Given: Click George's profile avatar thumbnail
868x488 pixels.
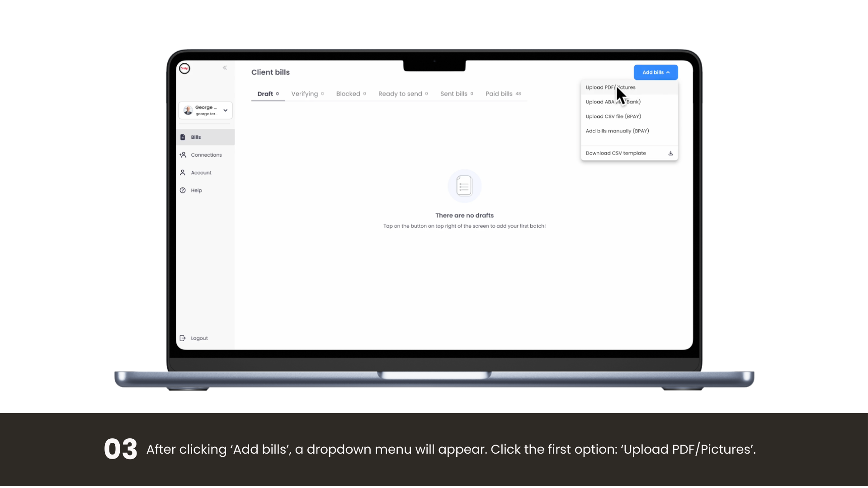Looking at the screenshot, I should pyautogui.click(x=188, y=110).
